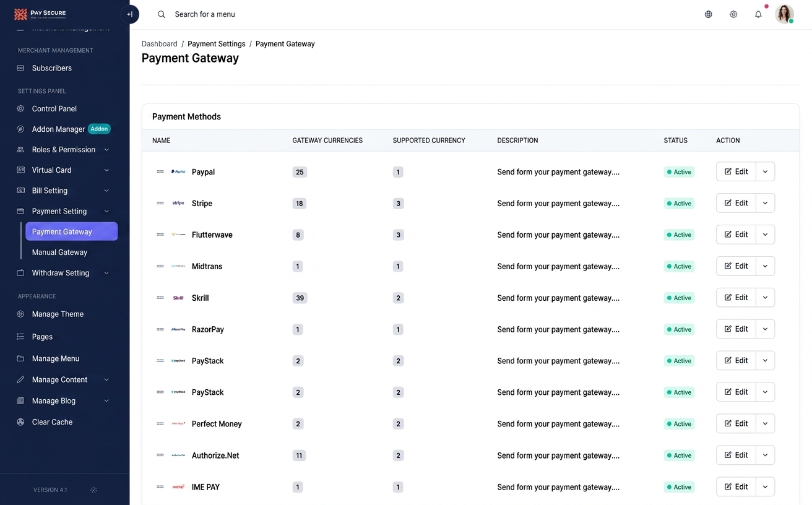
Task: Click the Addon Manager sidebar icon
Action: 20,129
